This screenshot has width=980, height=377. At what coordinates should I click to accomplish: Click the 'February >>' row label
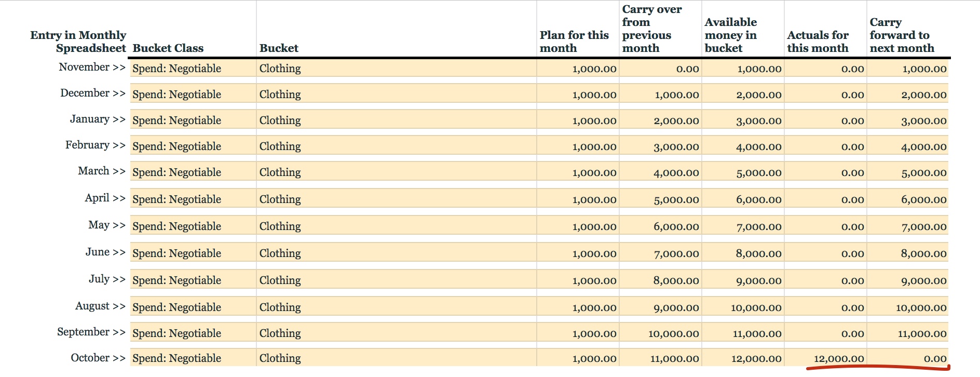pyautogui.click(x=96, y=145)
